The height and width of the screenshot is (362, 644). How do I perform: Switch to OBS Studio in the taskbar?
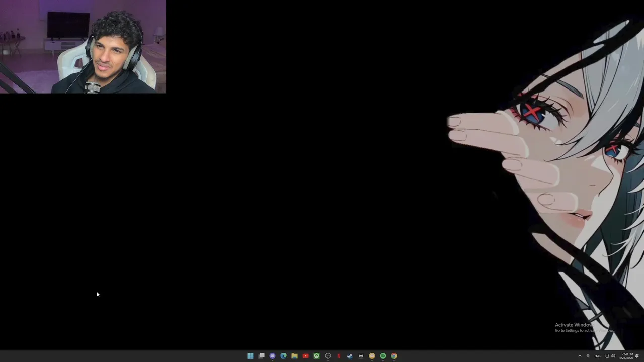(328, 356)
